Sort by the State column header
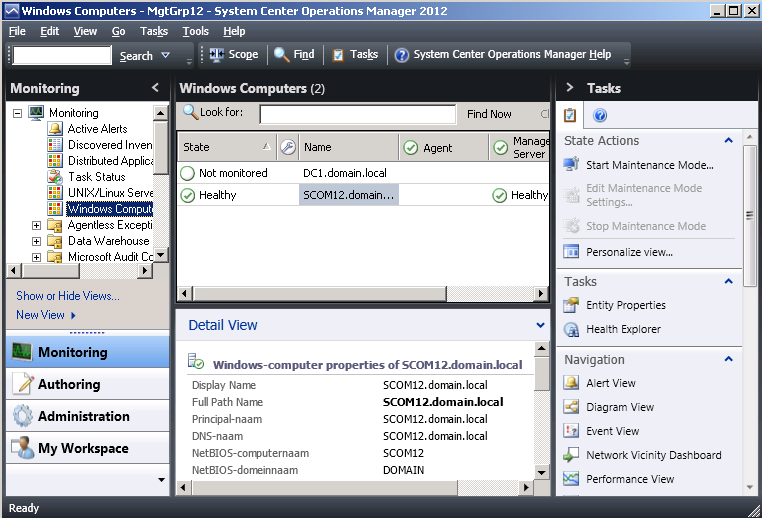The image size is (762, 518). coord(227,147)
